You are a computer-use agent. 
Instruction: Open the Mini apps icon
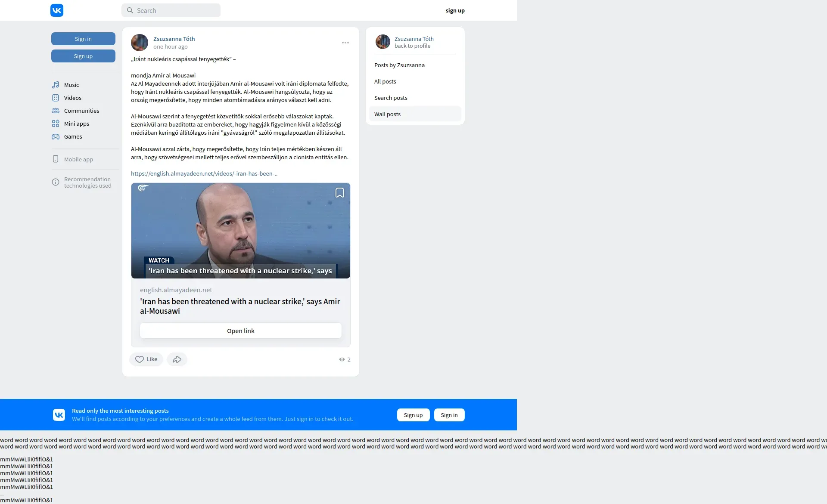(56, 124)
